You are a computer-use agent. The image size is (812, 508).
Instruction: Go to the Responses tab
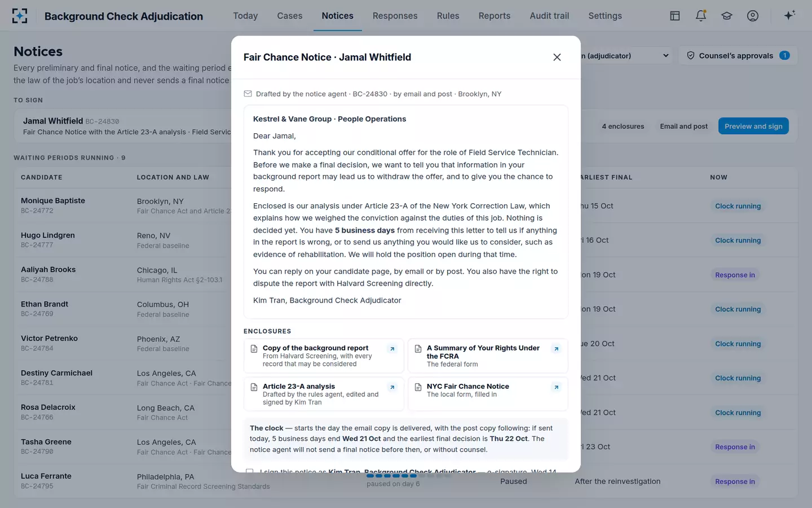[395, 16]
